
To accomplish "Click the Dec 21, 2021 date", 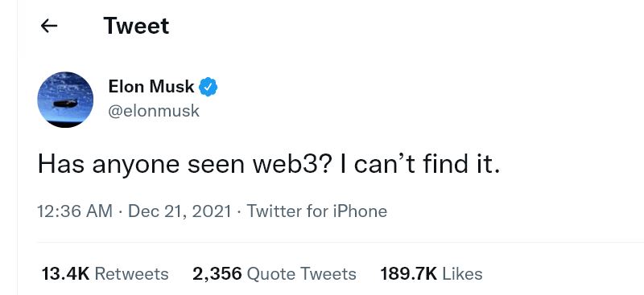I will tap(180, 211).
